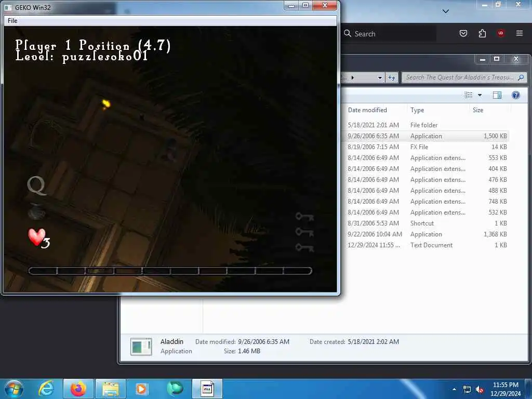Viewport: 532px width, 399px height.
Task: Switch to Firefox on the taskbar
Action: tap(78, 389)
